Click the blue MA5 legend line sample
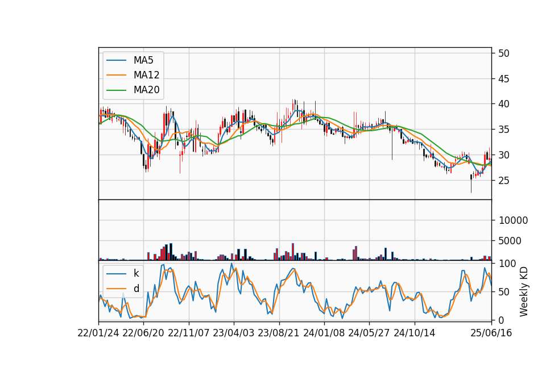The width and height of the screenshot is (546, 392). click(x=116, y=60)
